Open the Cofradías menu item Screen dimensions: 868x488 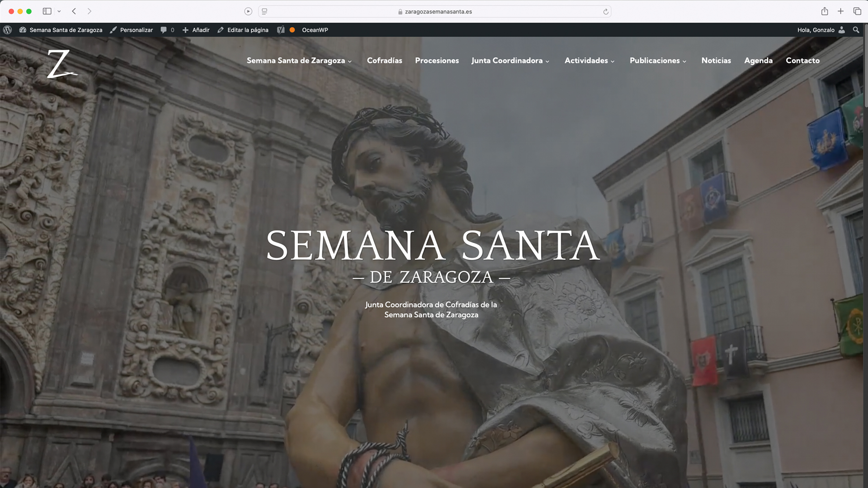coord(384,61)
